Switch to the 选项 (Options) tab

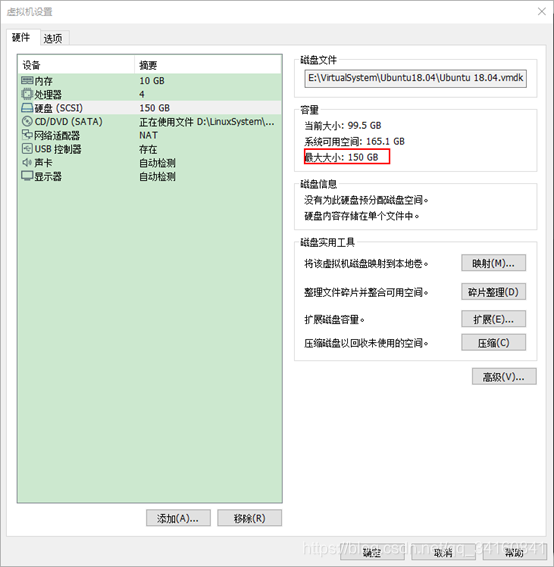(53, 38)
